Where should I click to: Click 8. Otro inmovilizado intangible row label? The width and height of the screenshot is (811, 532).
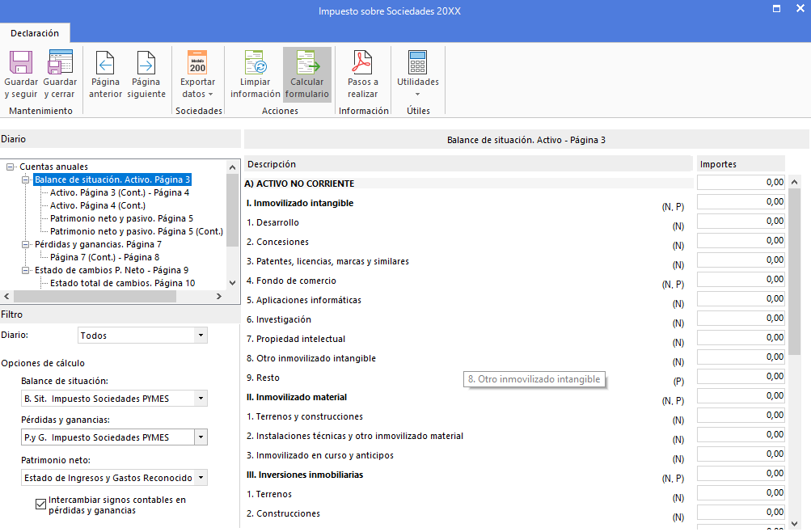point(311,359)
